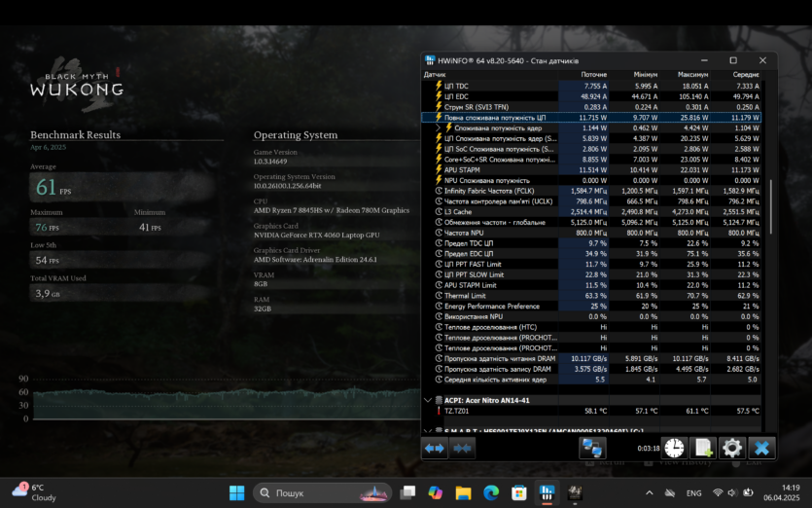Select the ЦП TDC sensor row
The width and height of the screenshot is (812, 508).
(x=591, y=86)
